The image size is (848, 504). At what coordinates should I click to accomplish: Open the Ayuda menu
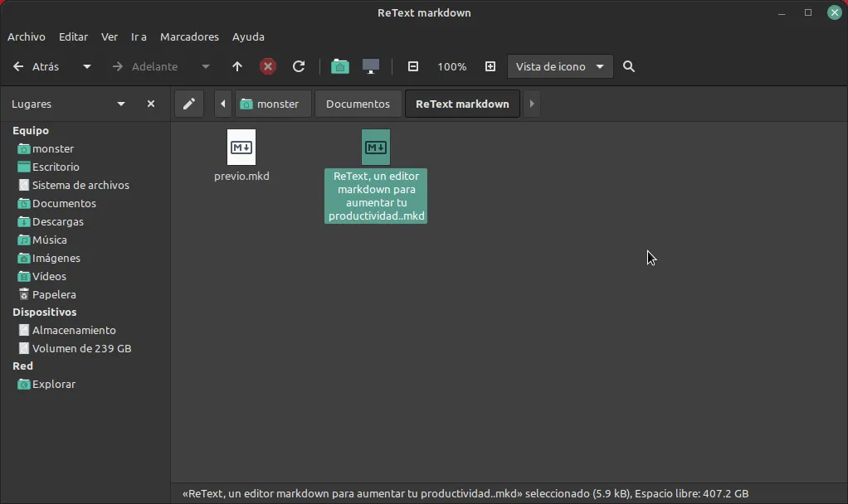click(x=248, y=36)
